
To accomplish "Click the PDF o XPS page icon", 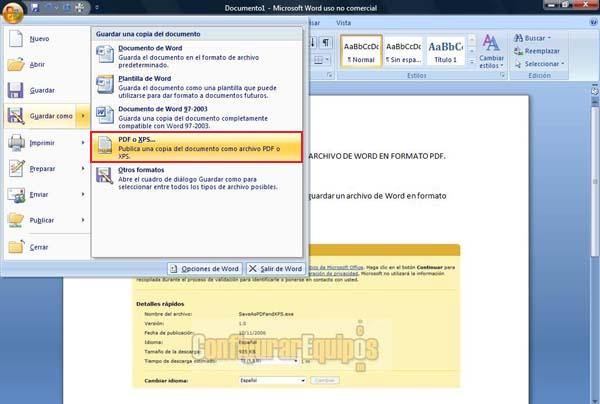I will point(104,146).
